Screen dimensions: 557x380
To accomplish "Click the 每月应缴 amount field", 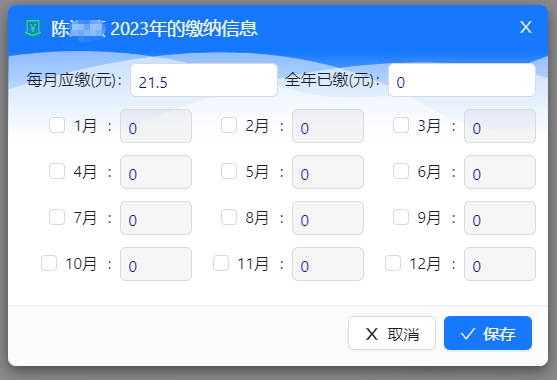I will pos(204,80).
